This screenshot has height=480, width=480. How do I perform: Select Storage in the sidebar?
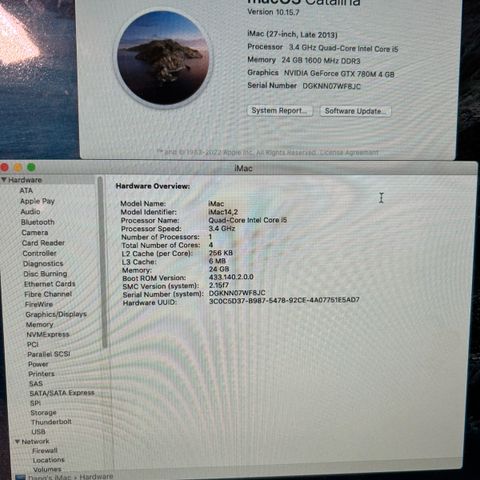point(44,413)
